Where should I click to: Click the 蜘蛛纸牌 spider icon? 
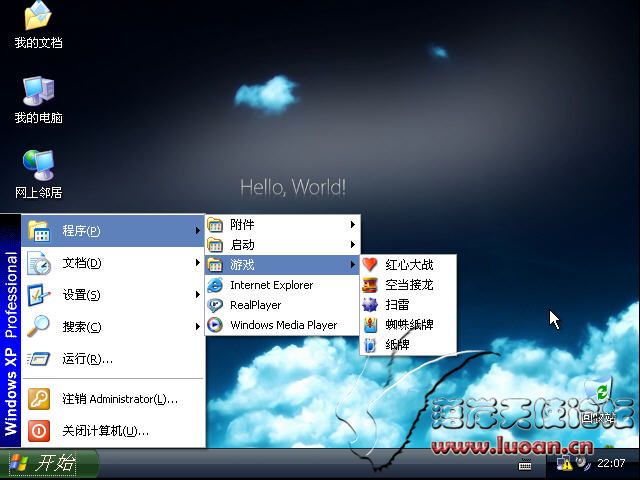coord(370,325)
